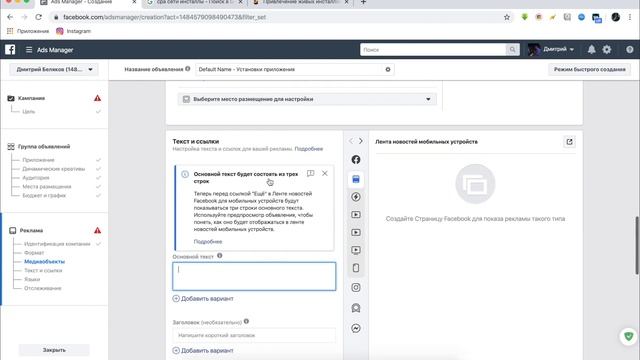Select the Реклама section in sidebar
Image resolution: width=640 pixels, height=360 pixels.
pyautogui.click(x=31, y=231)
